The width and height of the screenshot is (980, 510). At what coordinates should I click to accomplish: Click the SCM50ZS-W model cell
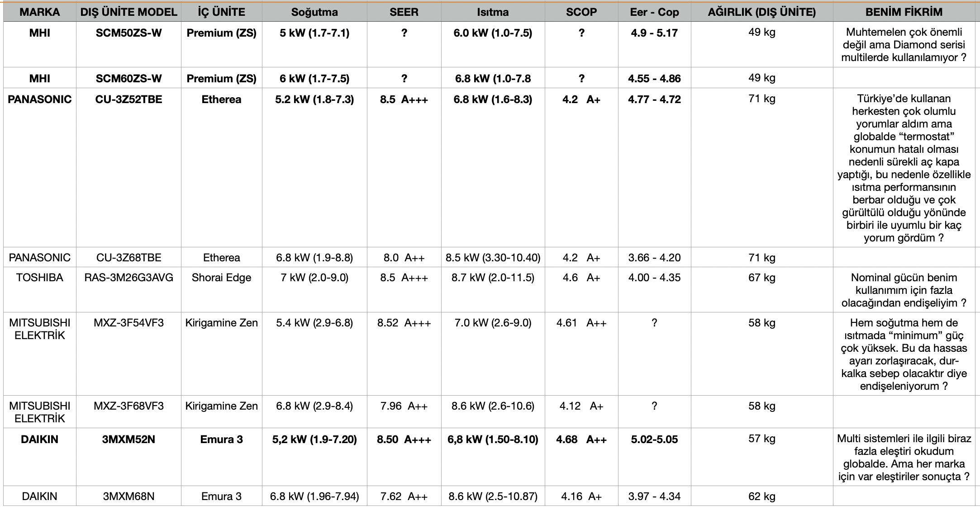(x=128, y=33)
